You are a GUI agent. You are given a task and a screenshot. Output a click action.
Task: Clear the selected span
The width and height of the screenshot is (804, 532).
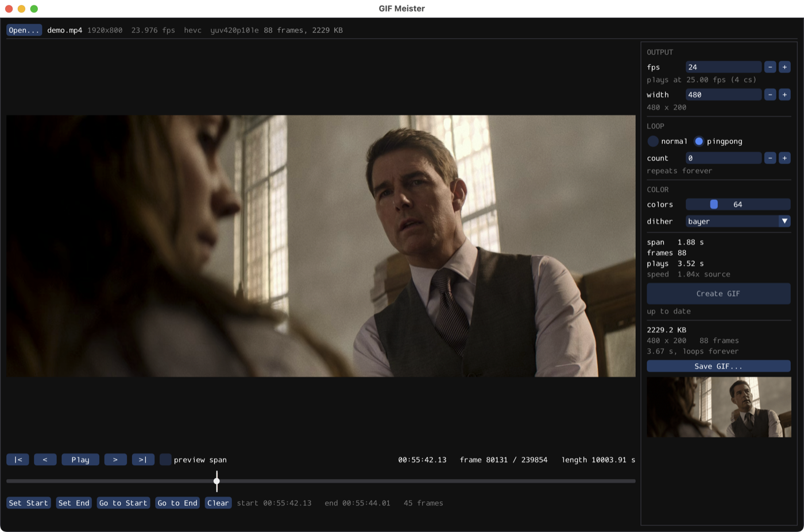pyautogui.click(x=218, y=503)
